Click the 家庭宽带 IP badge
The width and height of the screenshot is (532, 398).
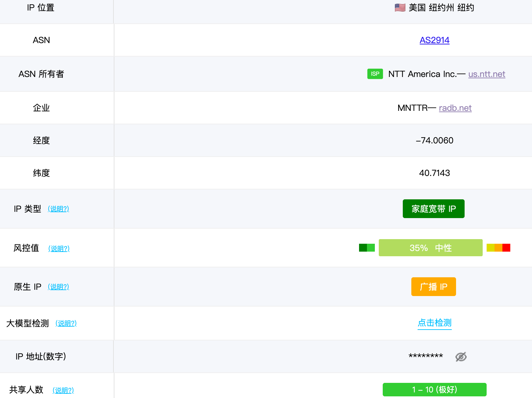pyautogui.click(x=433, y=209)
